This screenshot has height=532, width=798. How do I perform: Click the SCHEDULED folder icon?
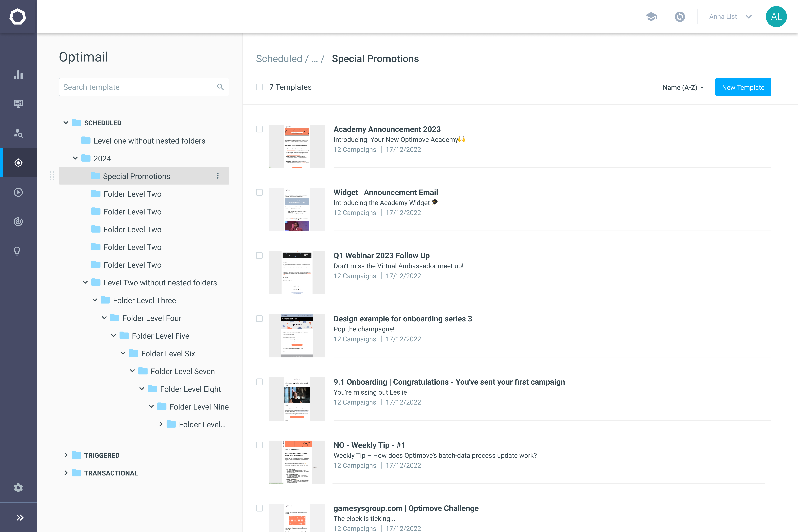coord(77,122)
